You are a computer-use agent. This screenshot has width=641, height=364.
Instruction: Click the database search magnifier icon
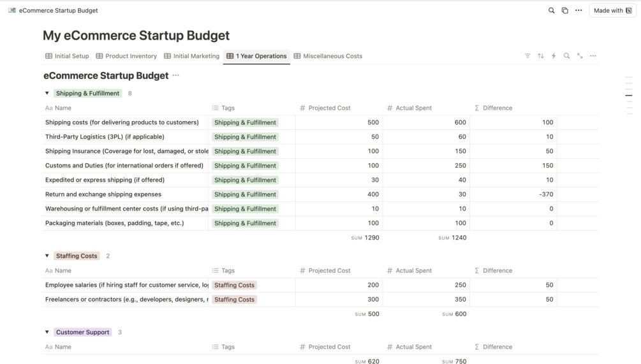tap(566, 56)
